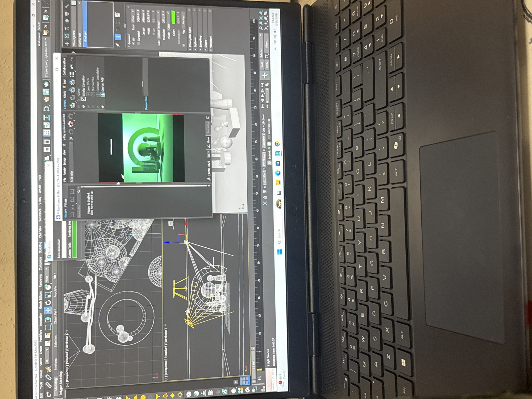This screenshot has height=399, width=532.
Task: Click the green light Color swatch
Action: coord(173,17)
